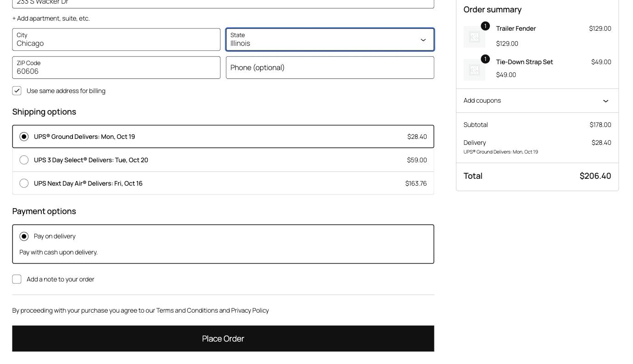633x364 pixels.
Task: Enable Add a note to your order
Action: coord(17,279)
